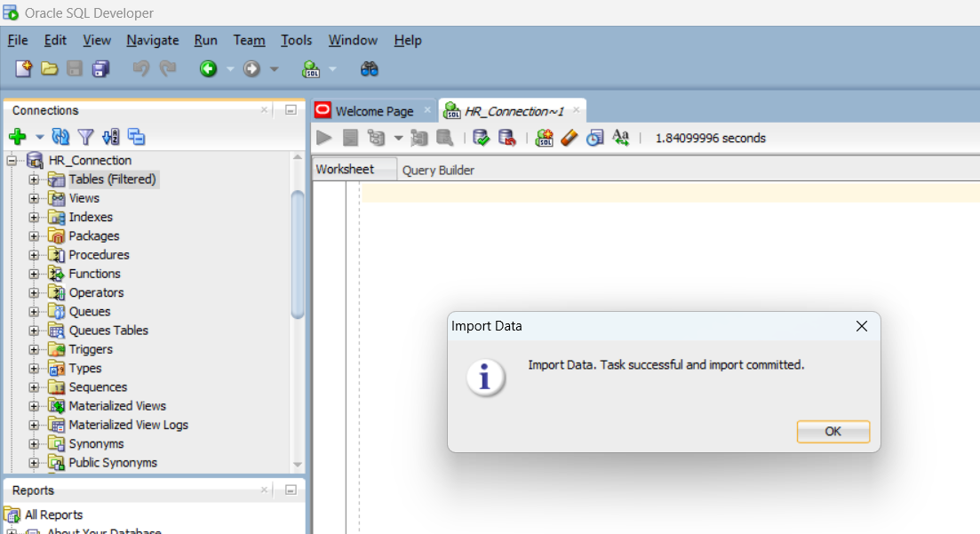
Task: Click the Save disk icon
Action: pos(75,68)
